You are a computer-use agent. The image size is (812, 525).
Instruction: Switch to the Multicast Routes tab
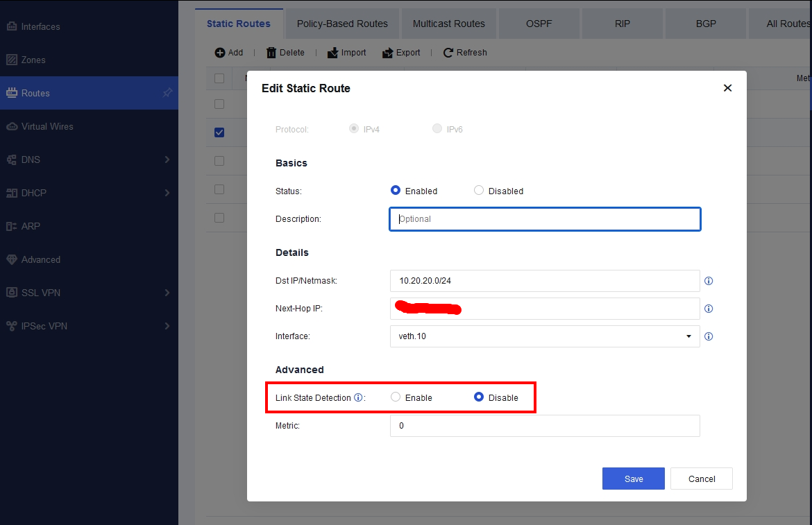pyautogui.click(x=449, y=24)
